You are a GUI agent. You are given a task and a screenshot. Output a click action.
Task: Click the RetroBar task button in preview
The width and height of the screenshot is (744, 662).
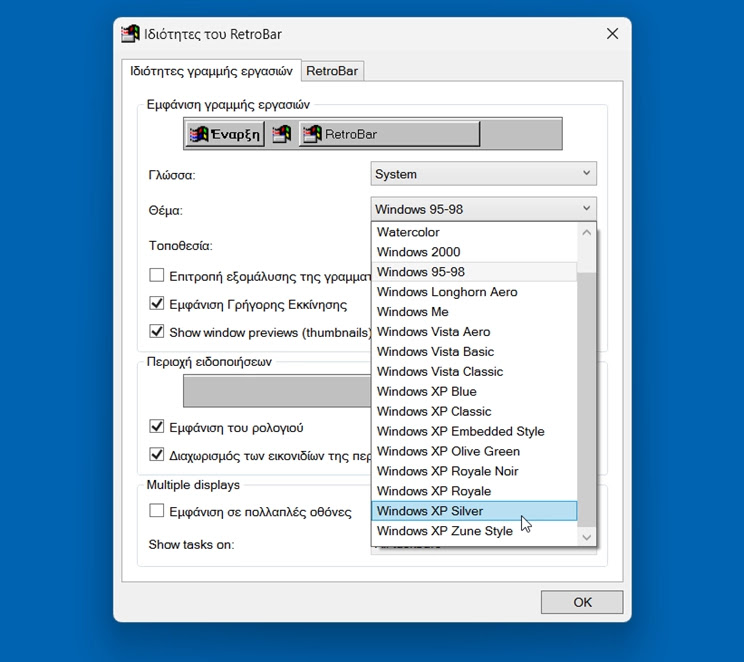click(x=390, y=134)
